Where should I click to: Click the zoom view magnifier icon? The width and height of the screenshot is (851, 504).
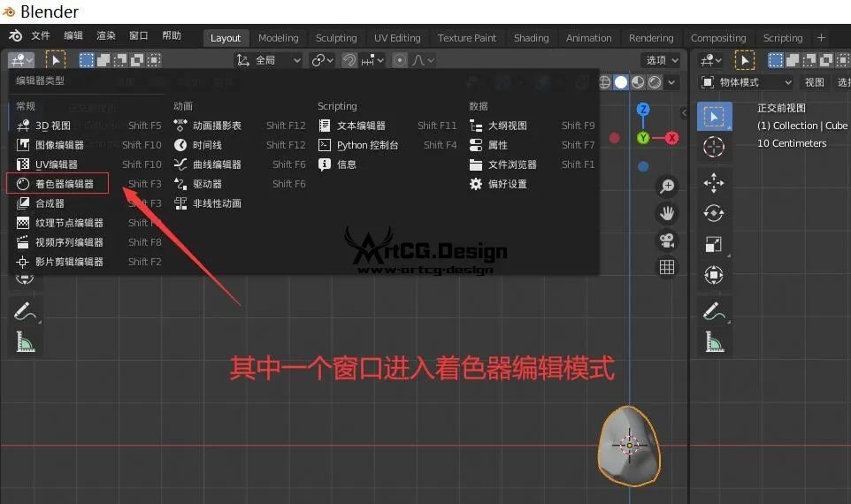(x=667, y=186)
